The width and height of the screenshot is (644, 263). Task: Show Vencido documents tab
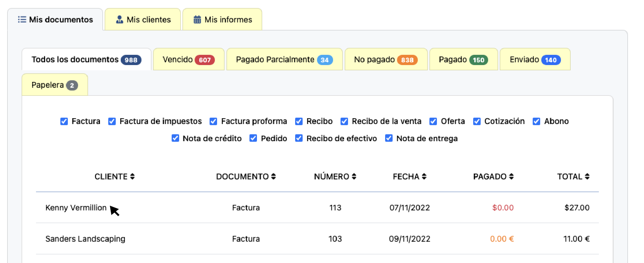click(x=189, y=60)
